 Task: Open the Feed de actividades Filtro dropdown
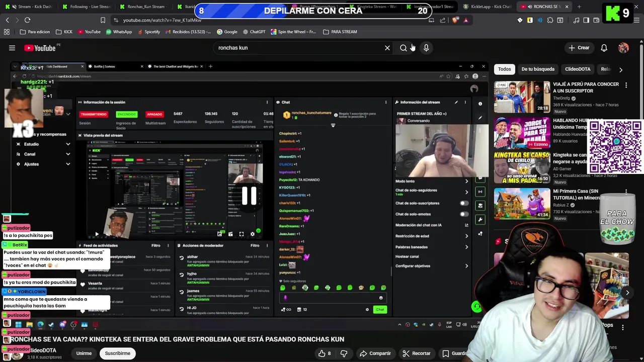(x=159, y=245)
